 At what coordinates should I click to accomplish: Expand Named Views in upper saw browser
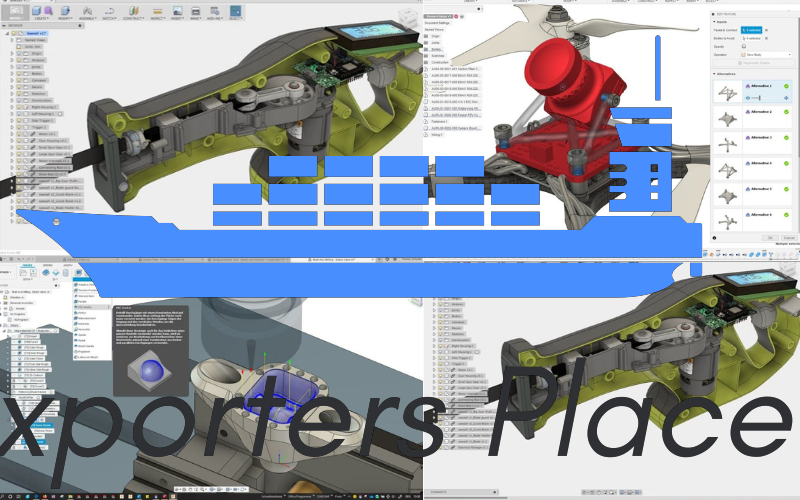coord(12,40)
